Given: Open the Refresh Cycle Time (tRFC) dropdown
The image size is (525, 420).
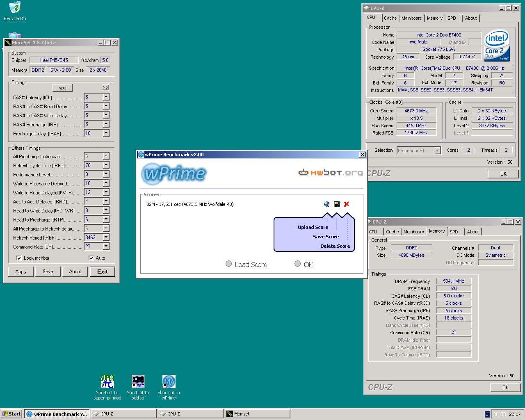Looking at the screenshot, I should (106, 165).
